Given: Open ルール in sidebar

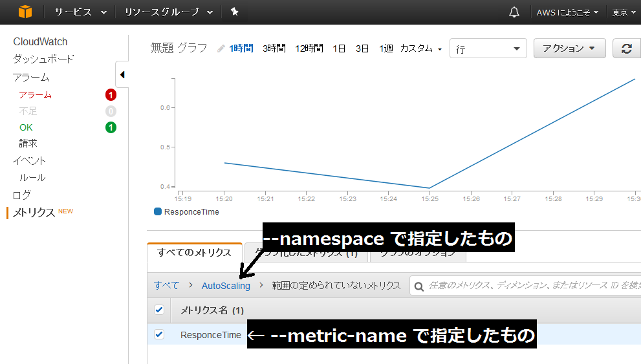Looking at the screenshot, I should [32, 178].
